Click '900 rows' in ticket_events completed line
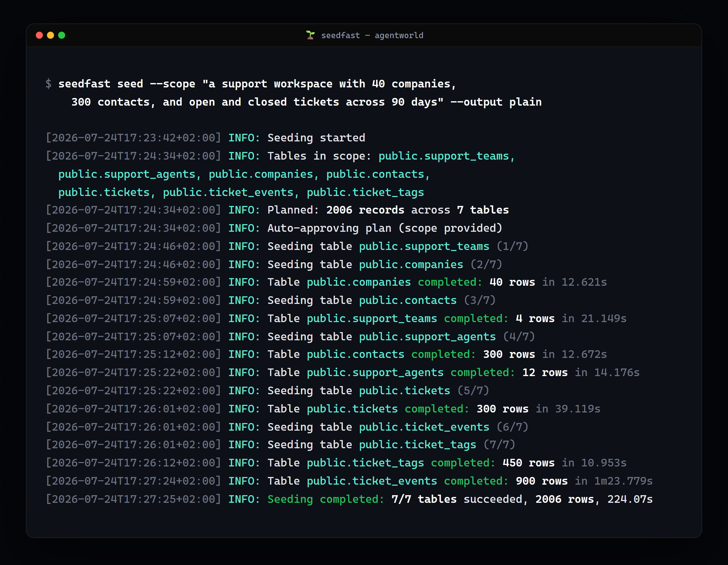The height and width of the screenshot is (565, 728). tap(542, 481)
